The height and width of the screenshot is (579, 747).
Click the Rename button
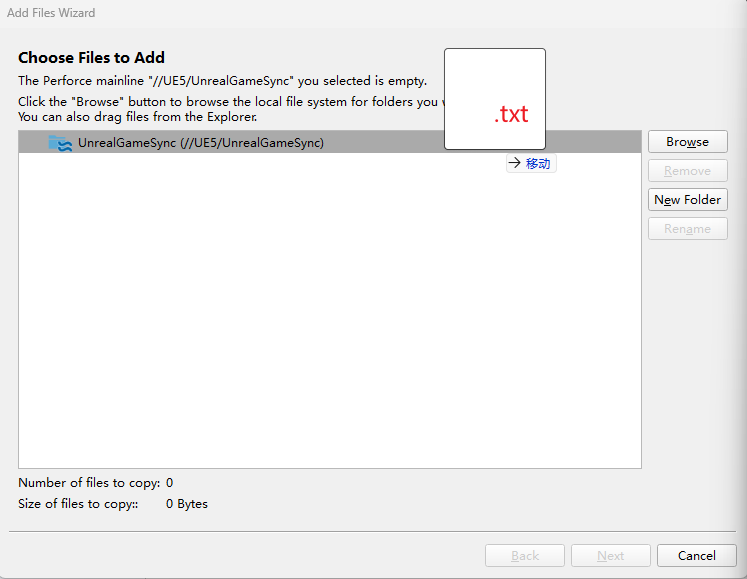point(687,229)
